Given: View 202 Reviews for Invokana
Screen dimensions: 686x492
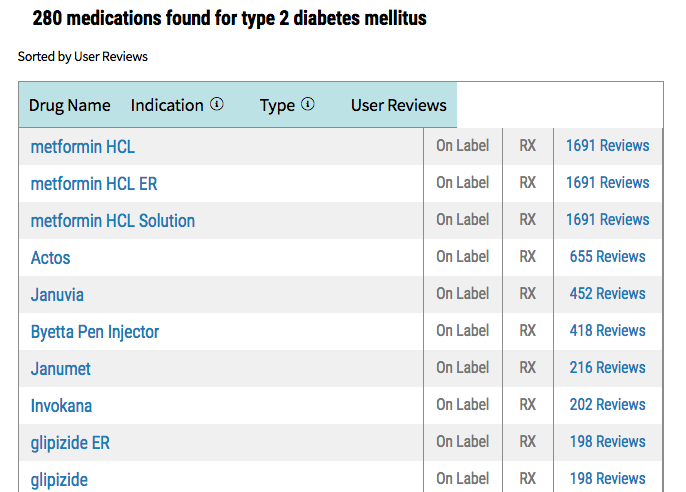Looking at the screenshot, I should click(x=608, y=405).
